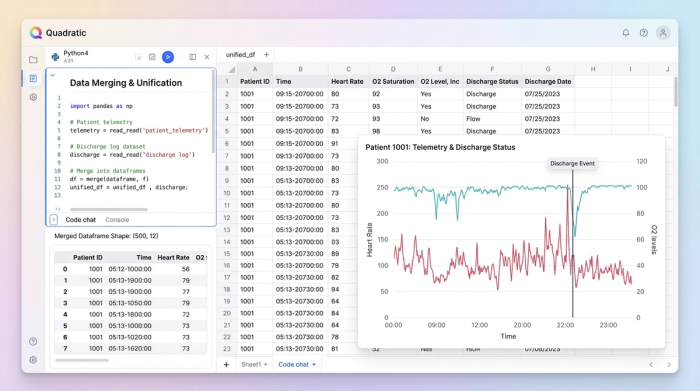Close the Python code editor panel
Viewport: 700px width, 391px height.
[207, 57]
